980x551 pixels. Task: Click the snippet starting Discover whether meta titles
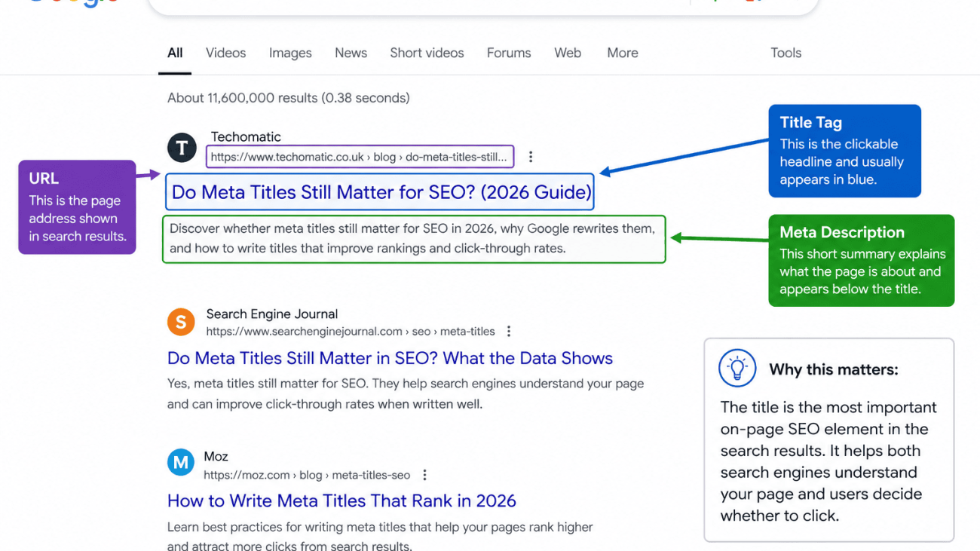pos(412,238)
